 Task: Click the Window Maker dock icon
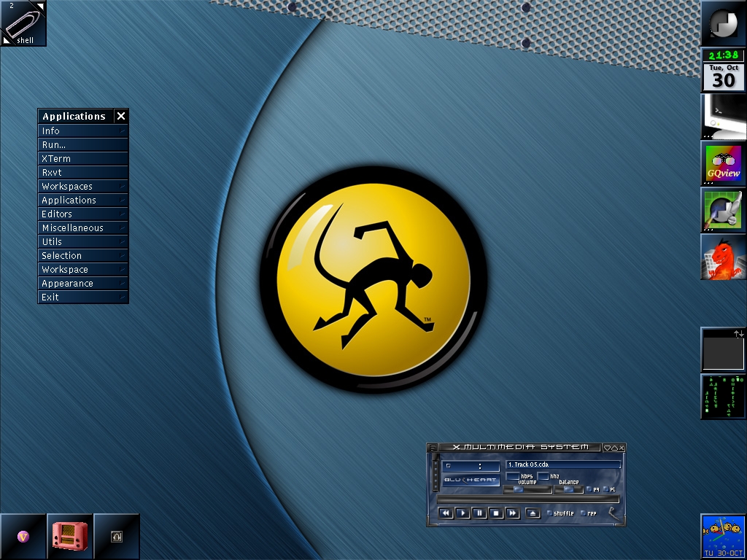(x=724, y=23)
